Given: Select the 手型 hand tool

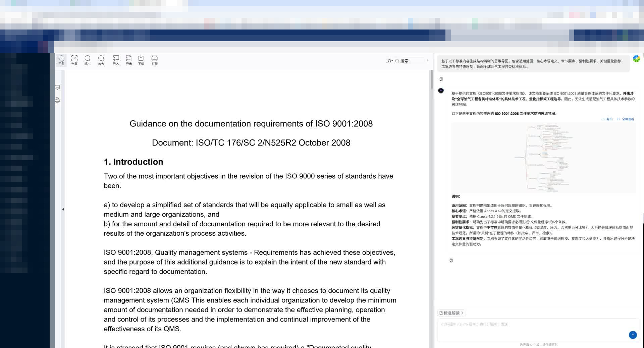Looking at the screenshot, I should point(61,60).
